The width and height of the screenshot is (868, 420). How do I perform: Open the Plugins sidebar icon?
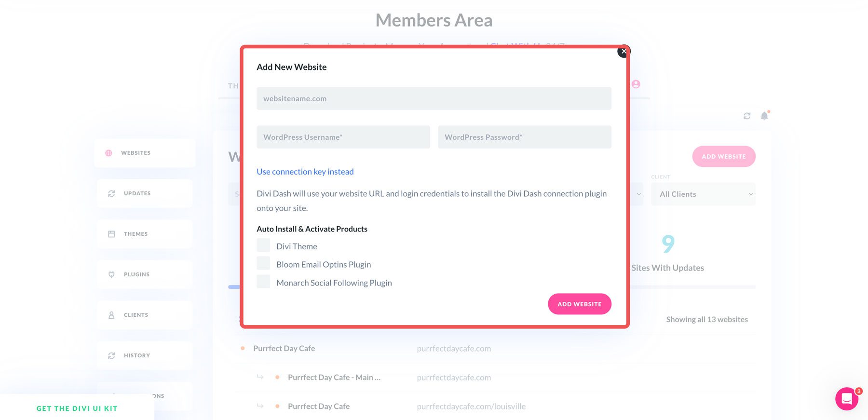(x=111, y=274)
